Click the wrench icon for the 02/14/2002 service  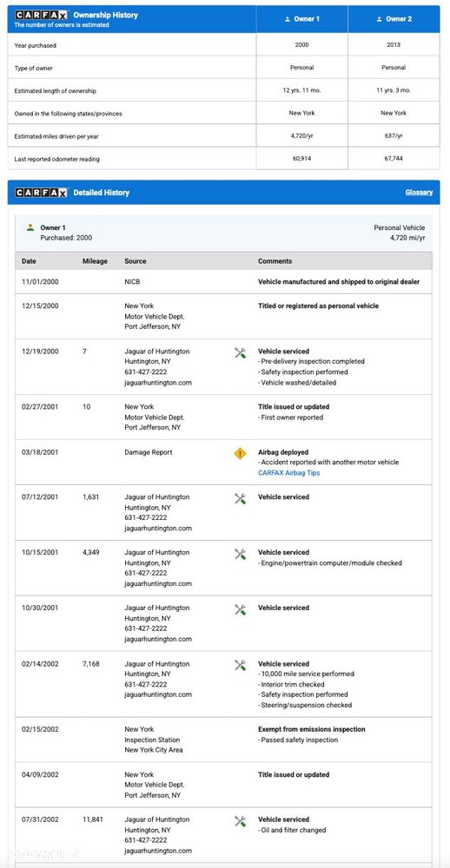240,665
